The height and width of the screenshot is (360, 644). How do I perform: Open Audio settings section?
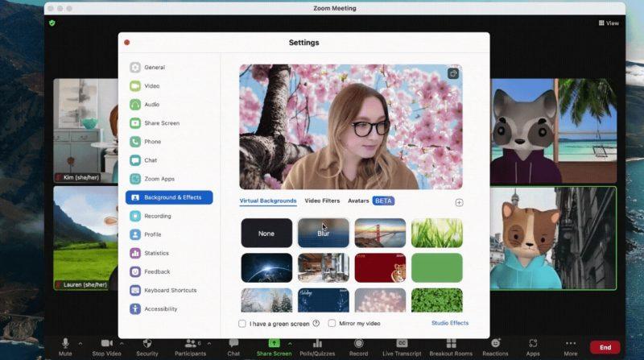145,105
